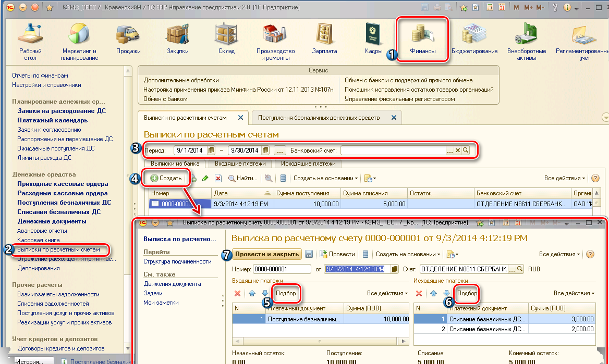Open the reports dropdown in list toolbar
The height and width of the screenshot is (364, 609).
370,178
